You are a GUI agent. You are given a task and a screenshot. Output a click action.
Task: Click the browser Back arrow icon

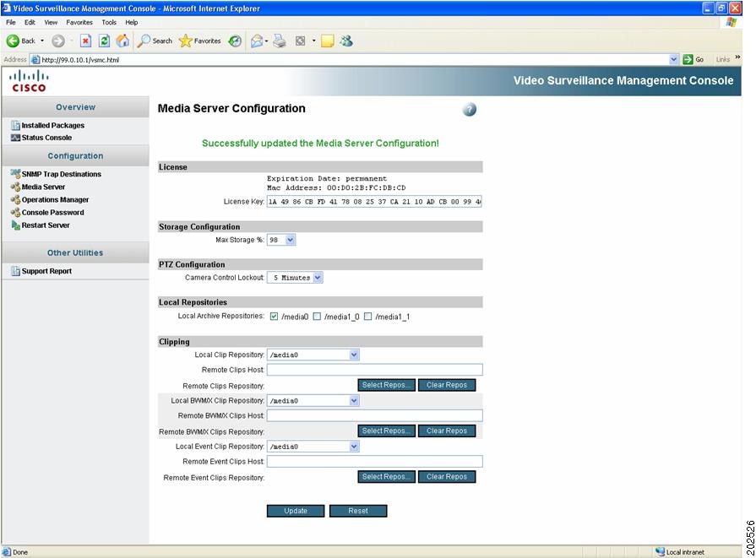coord(13,41)
